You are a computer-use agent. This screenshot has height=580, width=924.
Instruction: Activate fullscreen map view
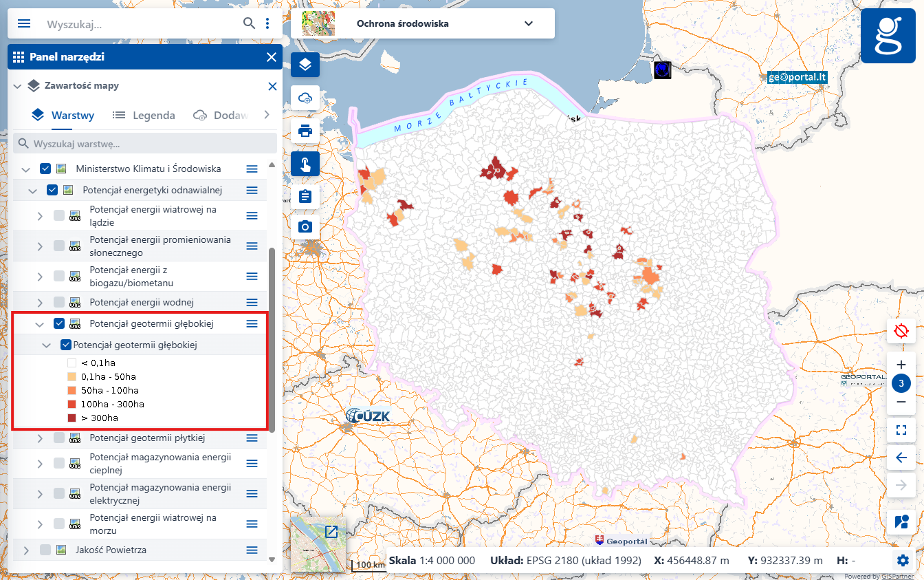tap(901, 430)
